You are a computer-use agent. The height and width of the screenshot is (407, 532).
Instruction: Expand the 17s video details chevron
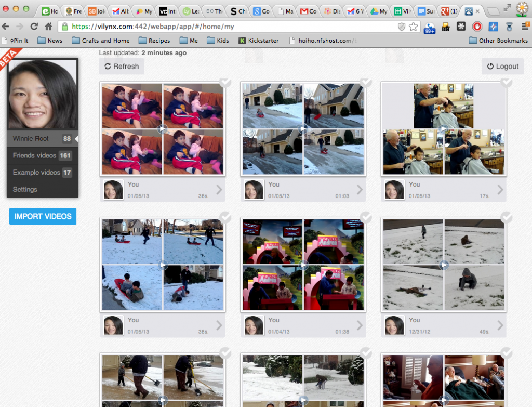pyautogui.click(x=500, y=190)
